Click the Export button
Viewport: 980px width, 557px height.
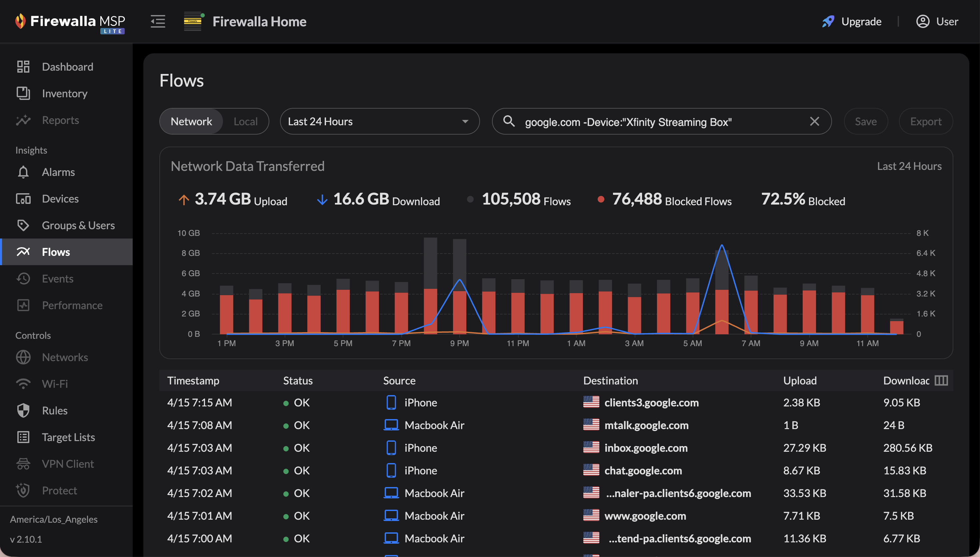(925, 121)
